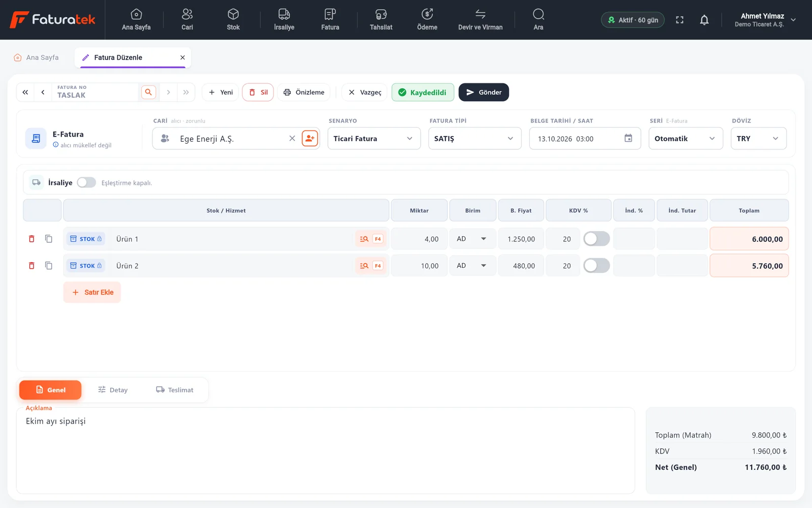Click the Sil delete button
This screenshot has height=508, width=812.
(258, 92)
